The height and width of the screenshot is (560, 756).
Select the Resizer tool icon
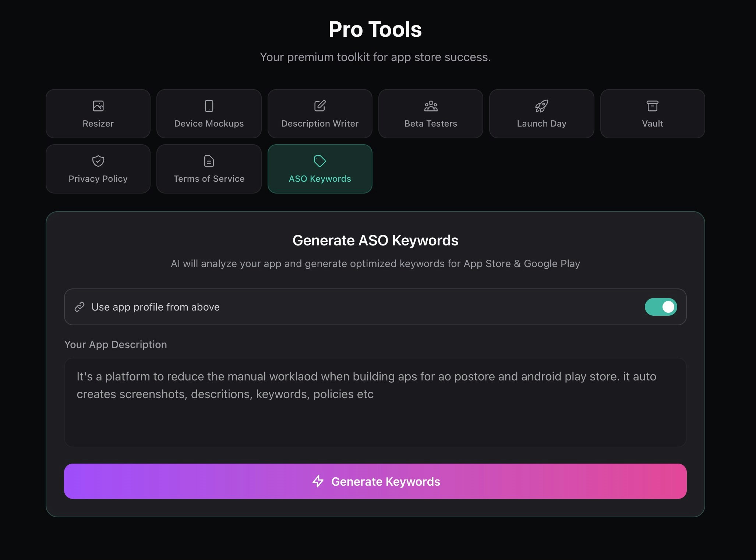pyautogui.click(x=98, y=106)
